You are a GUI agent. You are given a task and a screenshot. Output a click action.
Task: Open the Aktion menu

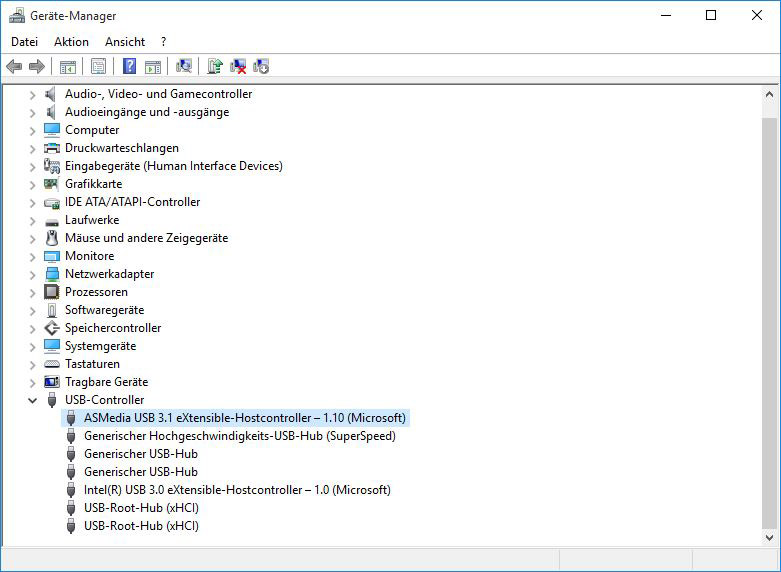(x=71, y=42)
